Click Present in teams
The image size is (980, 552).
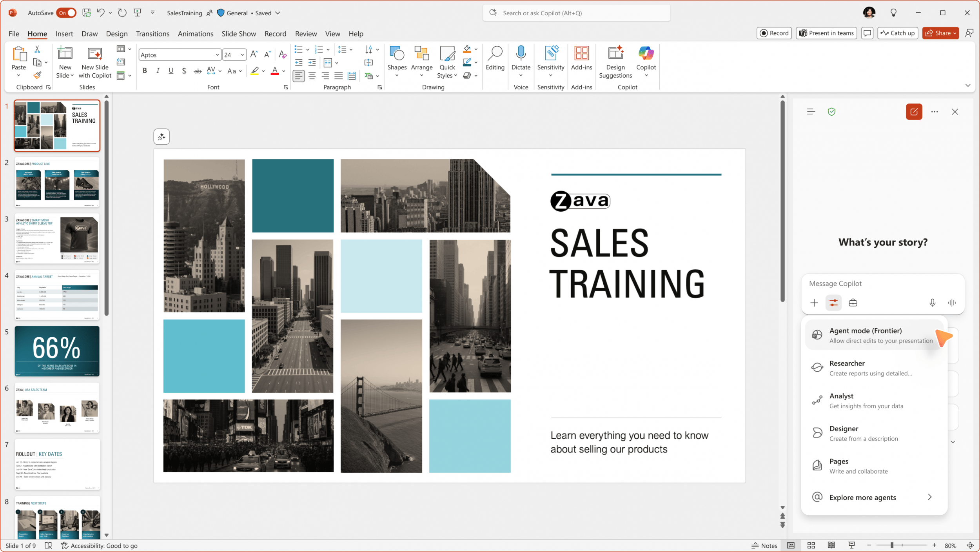pos(826,33)
